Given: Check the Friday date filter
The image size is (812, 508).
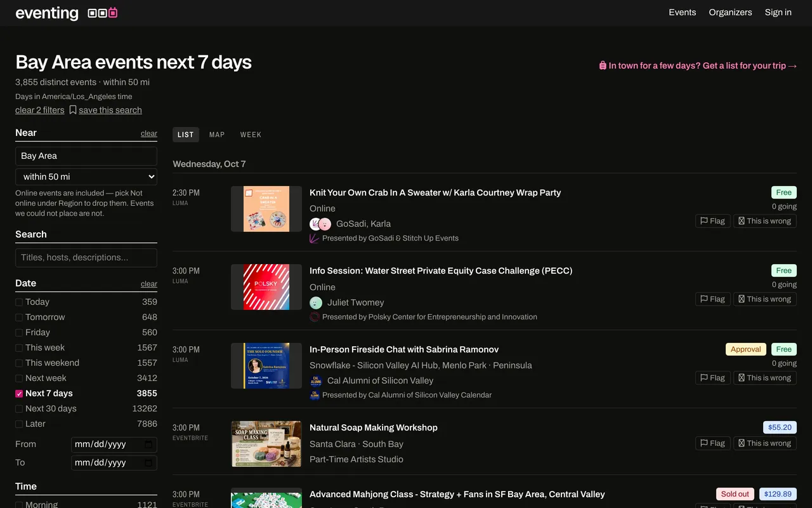Looking at the screenshot, I should point(19,333).
